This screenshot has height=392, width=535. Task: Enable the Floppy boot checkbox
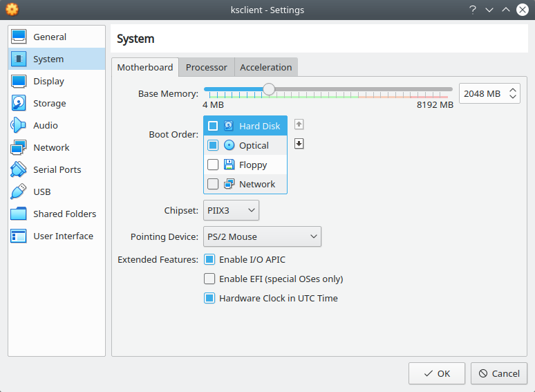213,165
